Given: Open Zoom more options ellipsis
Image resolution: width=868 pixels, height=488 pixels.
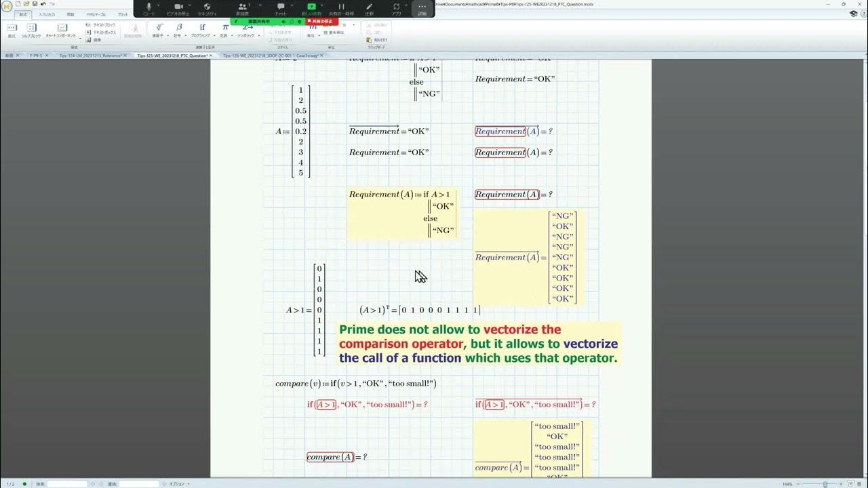Looking at the screenshot, I should [422, 8].
